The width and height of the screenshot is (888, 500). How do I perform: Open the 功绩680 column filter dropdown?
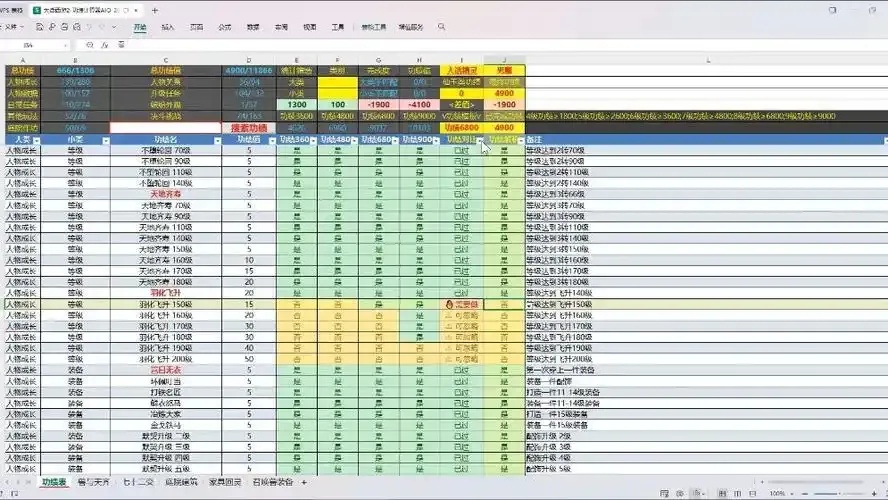coord(395,140)
